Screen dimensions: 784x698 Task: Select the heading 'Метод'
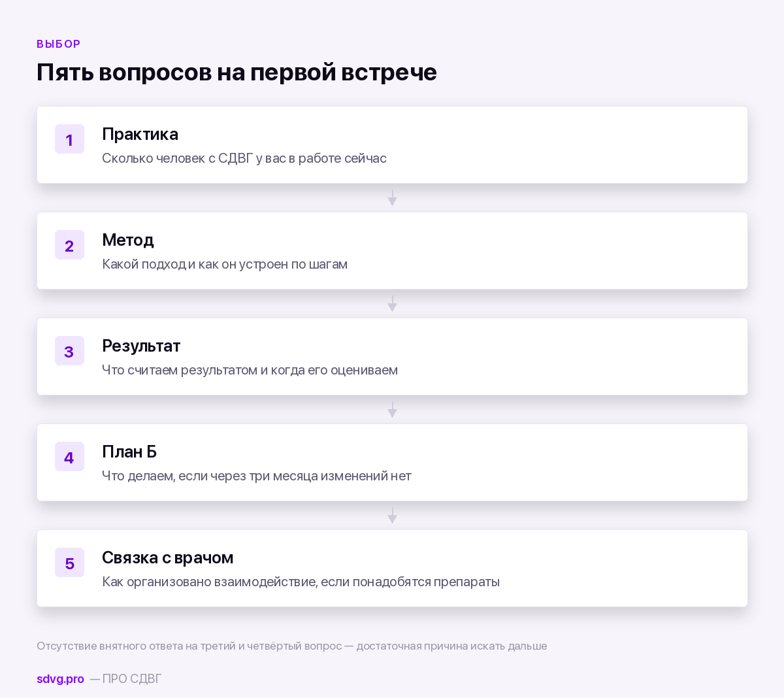coord(128,241)
